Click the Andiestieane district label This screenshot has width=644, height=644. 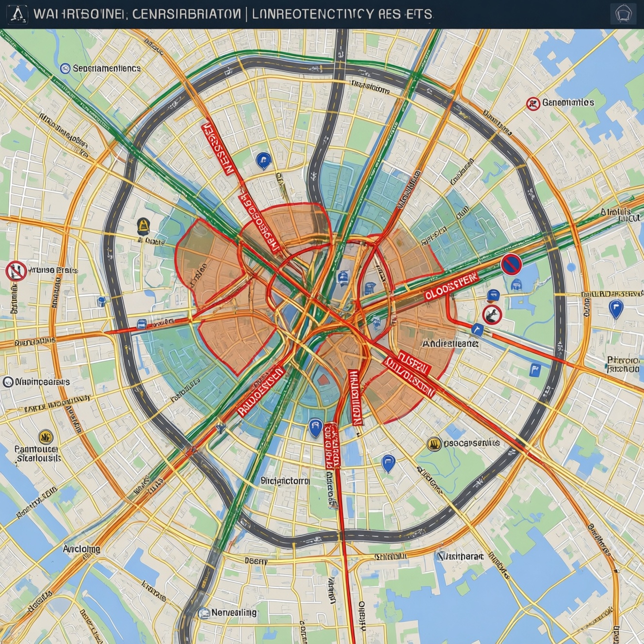click(450, 343)
